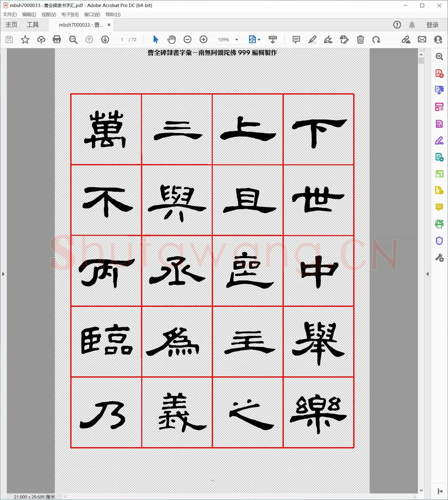Click the 21.000 x 29.699 厘米 page size
This screenshot has height=500, width=448.
pyautogui.click(x=34, y=497)
